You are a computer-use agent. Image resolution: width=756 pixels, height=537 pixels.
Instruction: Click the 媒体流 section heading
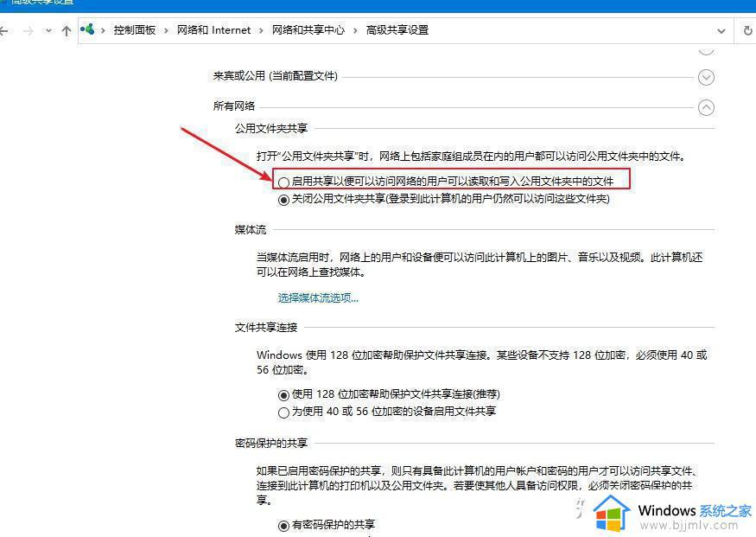click(251, 230)
